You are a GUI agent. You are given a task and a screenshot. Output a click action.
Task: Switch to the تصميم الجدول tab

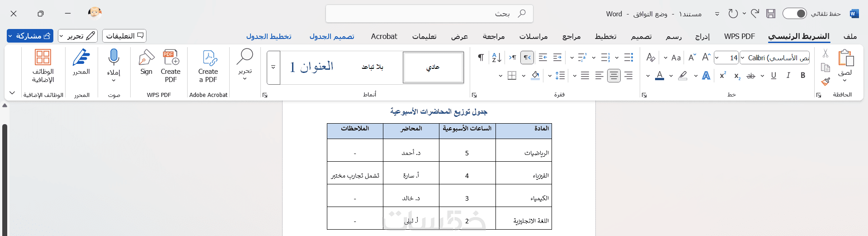click(332, 36)
